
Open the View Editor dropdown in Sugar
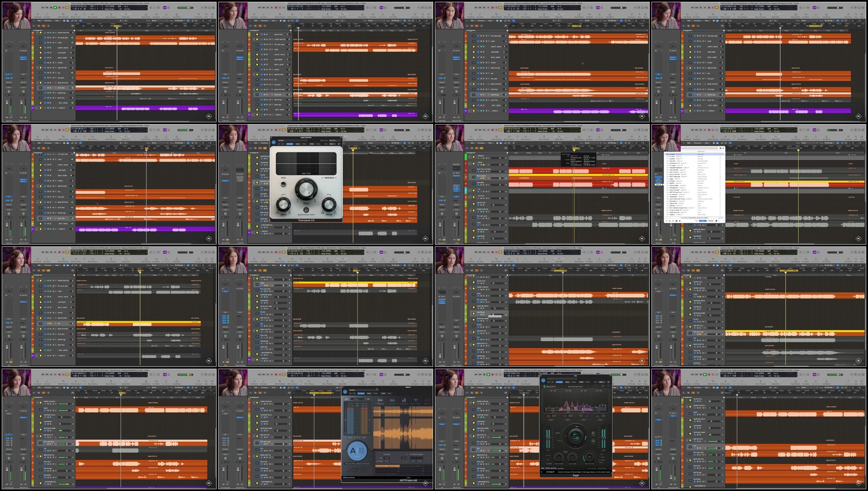pos(602,382)
